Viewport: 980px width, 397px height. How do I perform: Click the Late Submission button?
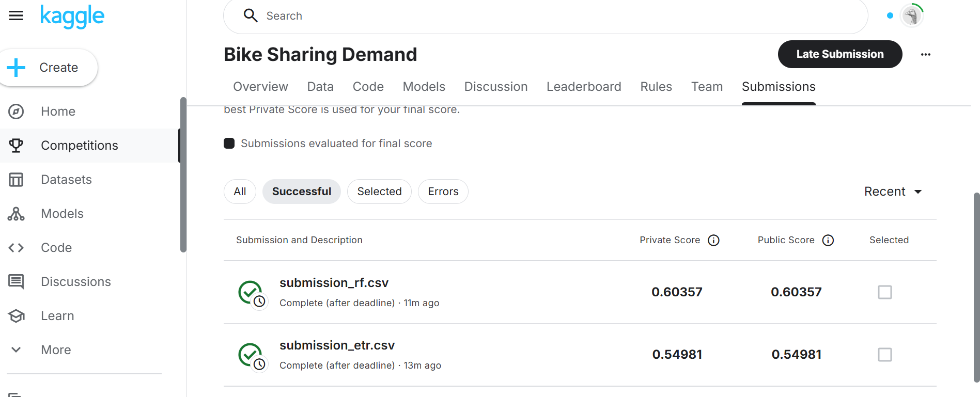tap(839, 54)
